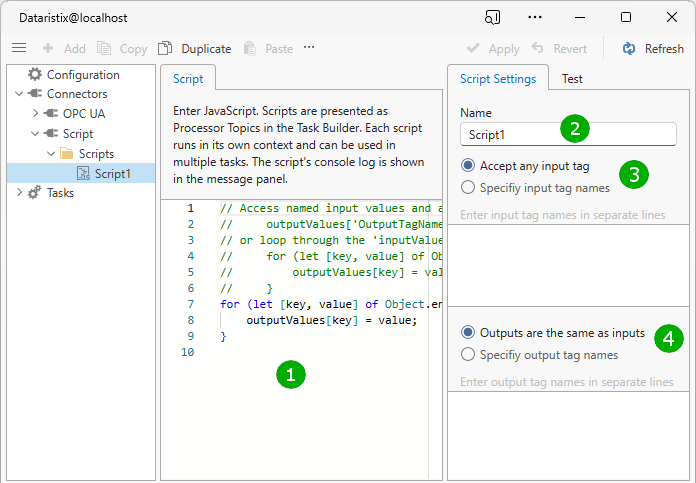Click inside the input tag names box
696x483 pixels.
click(568, 265)
